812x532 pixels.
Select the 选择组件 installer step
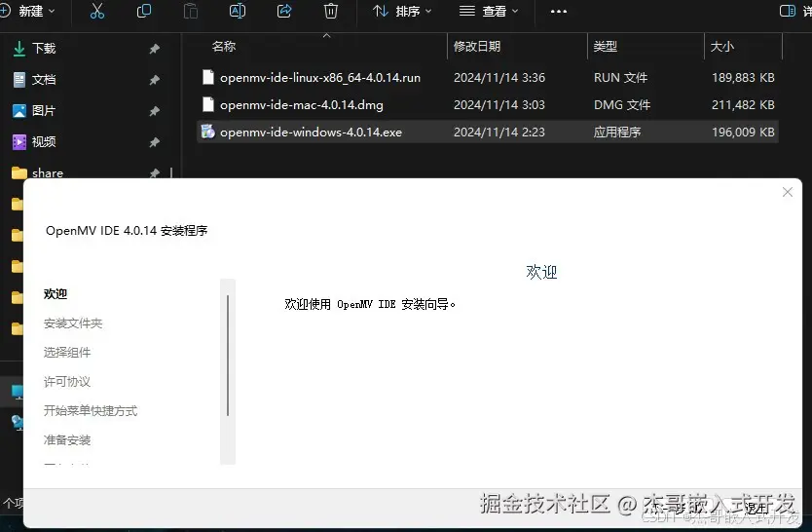point(67,353)
